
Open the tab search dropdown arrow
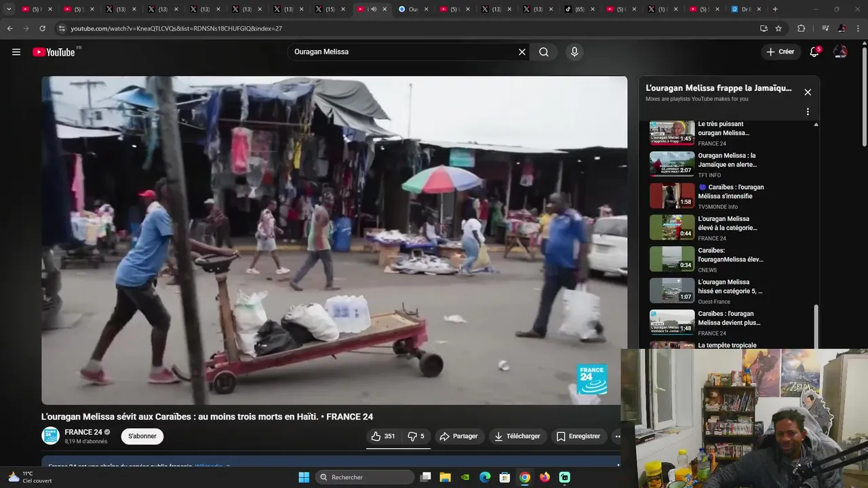pos(9,9)
